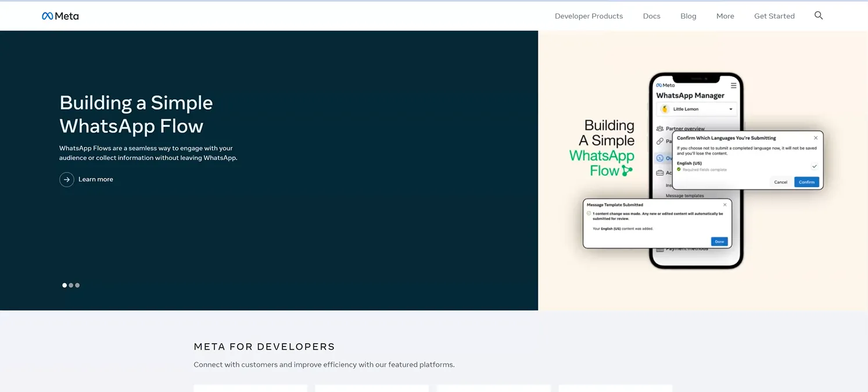The height and width of the screenshot is (392, 868).
Task: Click the Partner overview people icon
Action: pos(660,129)
